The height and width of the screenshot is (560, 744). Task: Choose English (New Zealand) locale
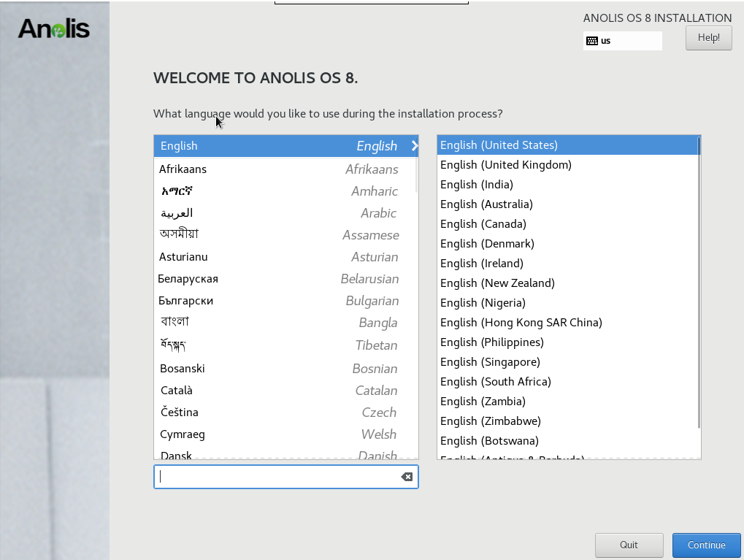pos(567,283)
